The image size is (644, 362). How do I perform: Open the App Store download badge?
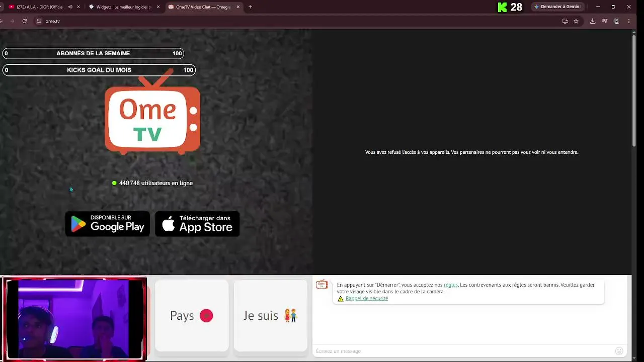pos(197,224)
